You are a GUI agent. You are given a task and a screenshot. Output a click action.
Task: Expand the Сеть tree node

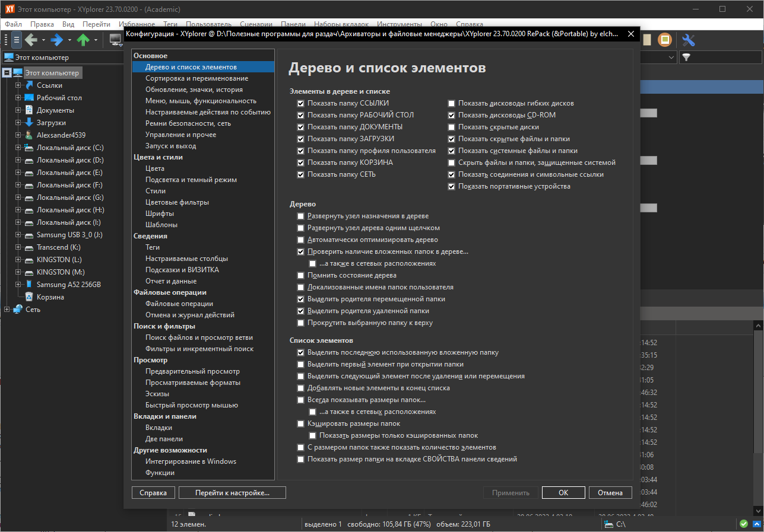7,310
